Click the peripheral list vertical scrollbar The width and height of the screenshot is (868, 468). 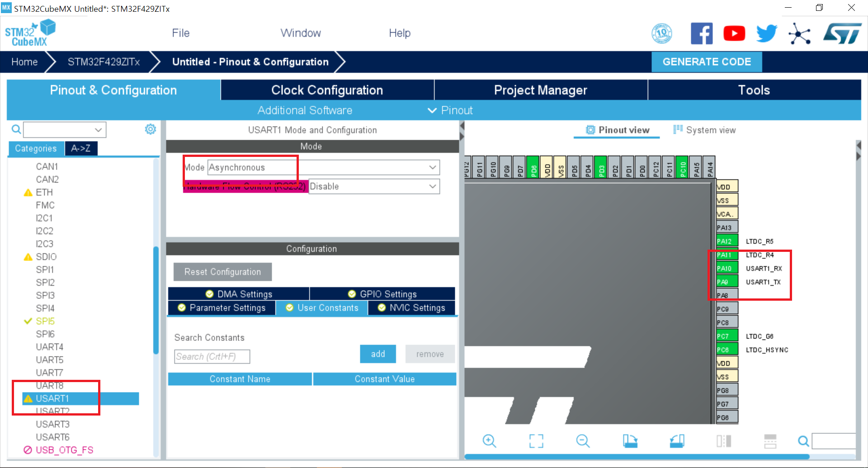point(156,300)
